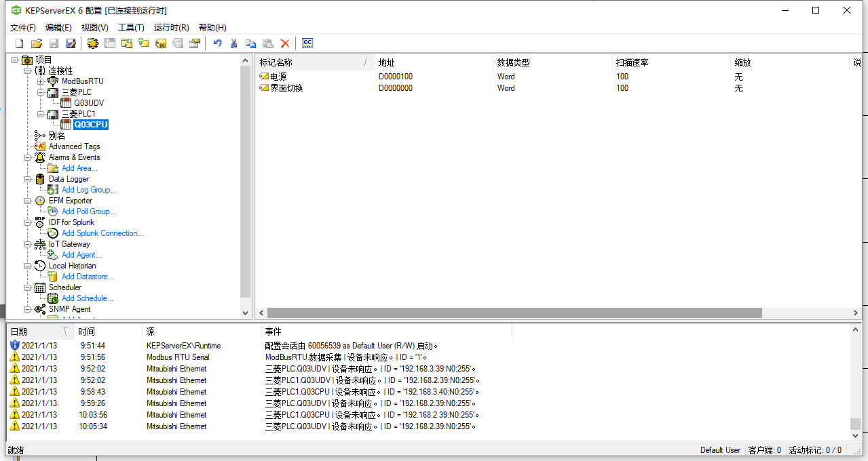The width and height of the screenshot is (868, 461).
Task: Open the 视图(V) menu
Action: coord(95,28)
